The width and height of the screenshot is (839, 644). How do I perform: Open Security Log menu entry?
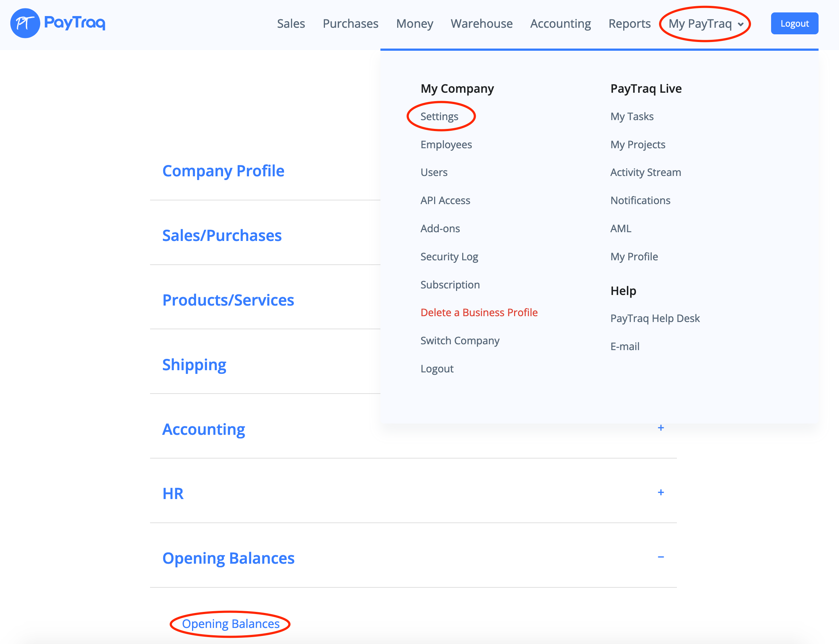(449, 257)
